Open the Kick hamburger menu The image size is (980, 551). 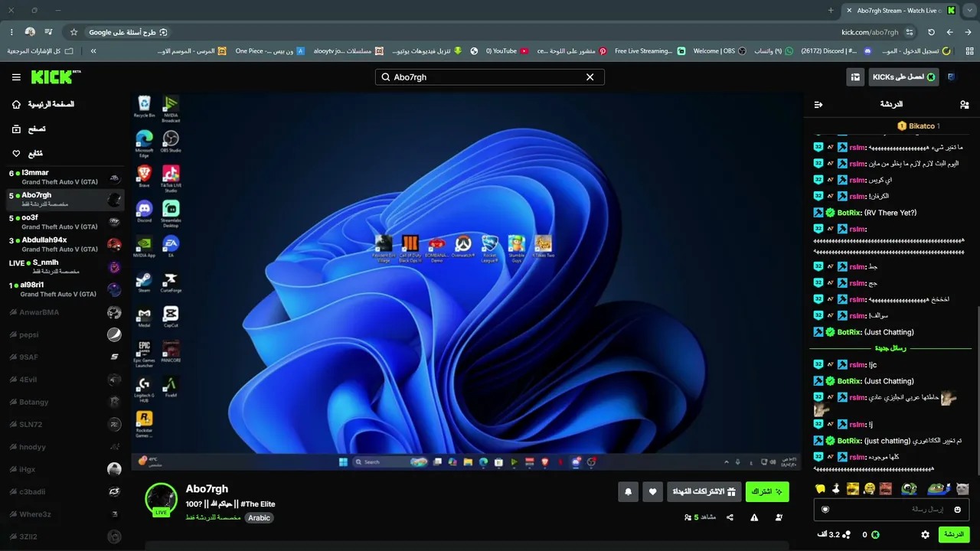[x=16, y=77]
